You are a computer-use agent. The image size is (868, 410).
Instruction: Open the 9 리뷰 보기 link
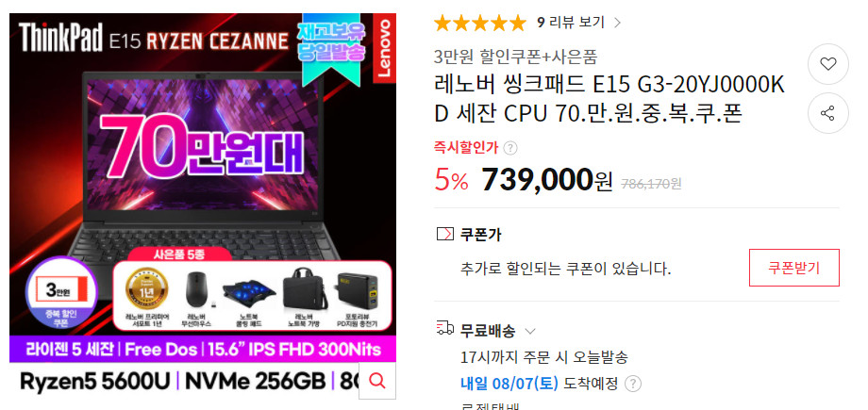571,23
